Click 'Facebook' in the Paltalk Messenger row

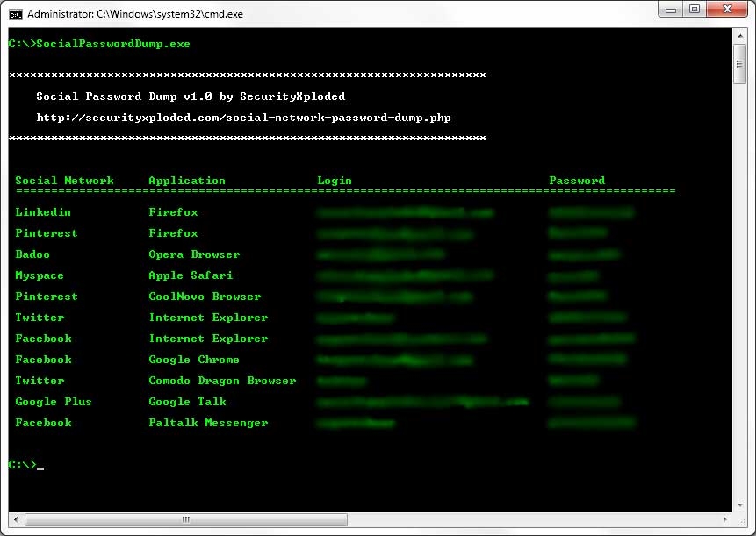43,423
